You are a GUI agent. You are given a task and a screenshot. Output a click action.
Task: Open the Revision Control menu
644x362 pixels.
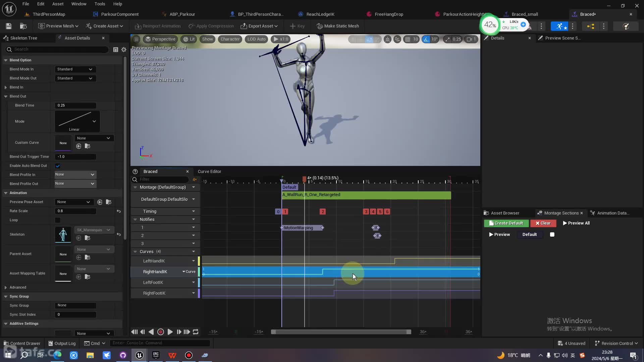pyautogui.click(x=616, y=344)
